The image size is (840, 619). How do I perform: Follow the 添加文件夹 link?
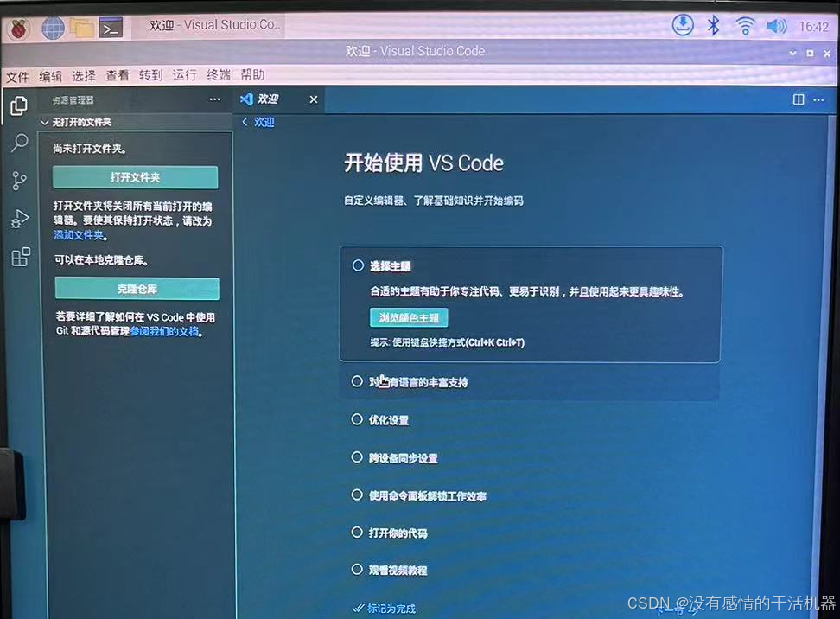click(x=80, y=235)
